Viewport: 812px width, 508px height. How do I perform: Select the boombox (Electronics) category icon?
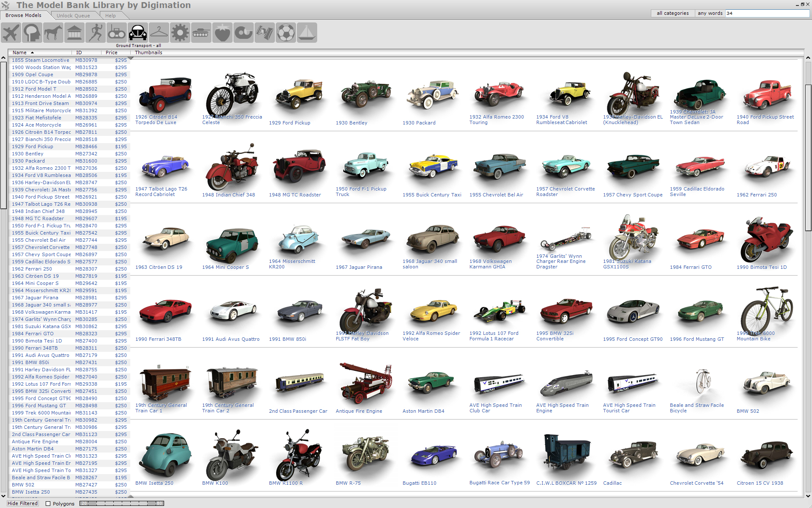pos(117,33)
